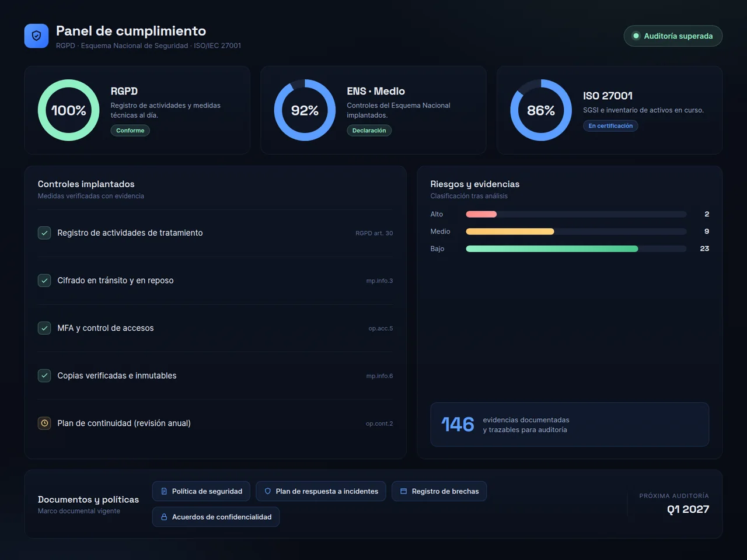The image size is (747, 560).
Task: Click the 92% ENS progress ring
Action: point(305,110)
